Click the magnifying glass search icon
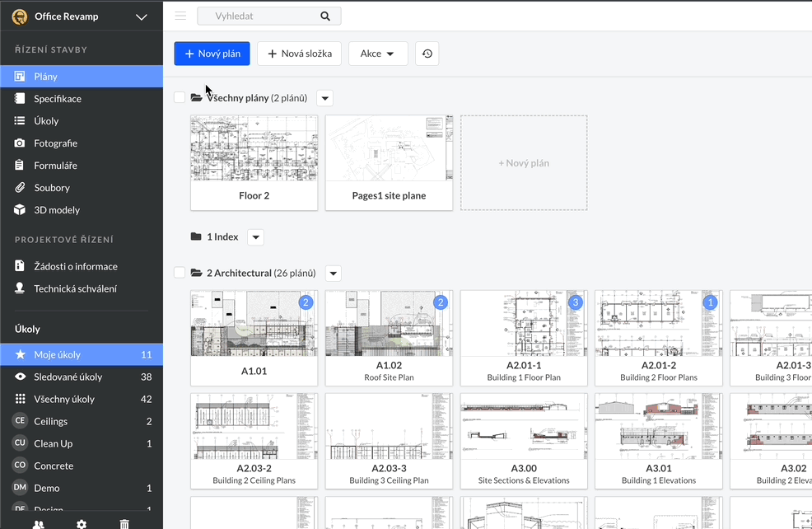The height and width of the screenshot is (529, 812). [325, 16]
